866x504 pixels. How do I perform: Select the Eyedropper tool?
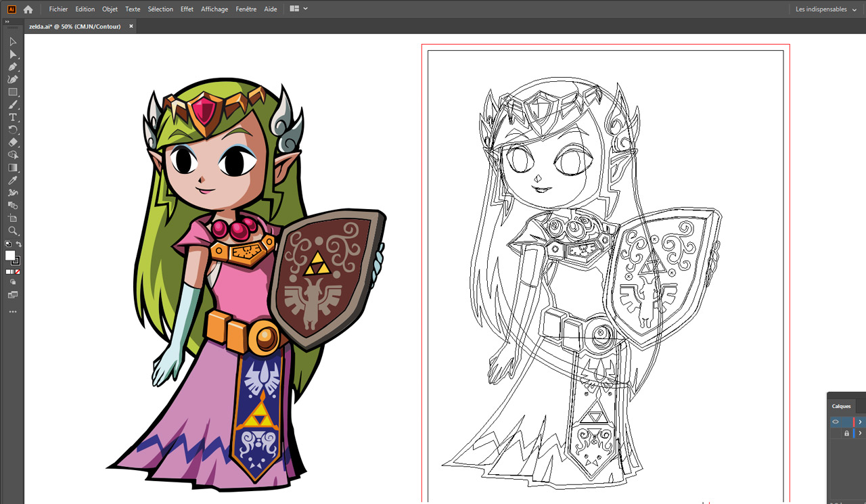tap(13, 181)
